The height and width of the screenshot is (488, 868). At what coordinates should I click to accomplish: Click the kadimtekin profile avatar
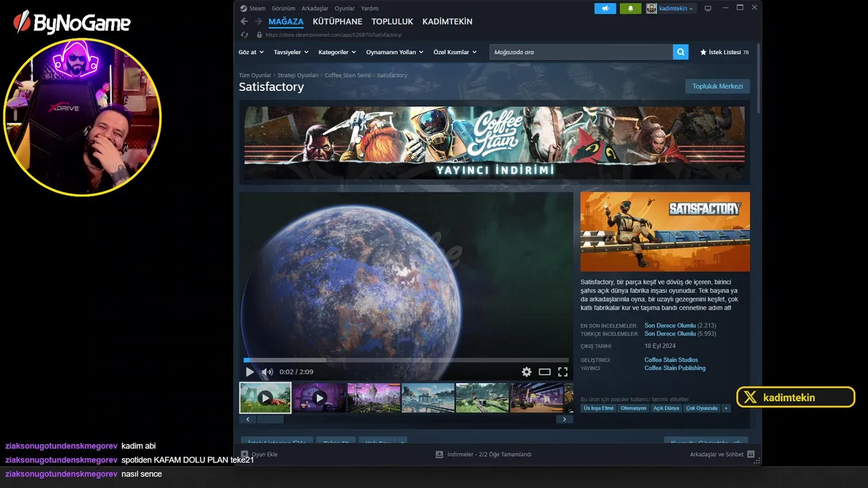(652, 8)
